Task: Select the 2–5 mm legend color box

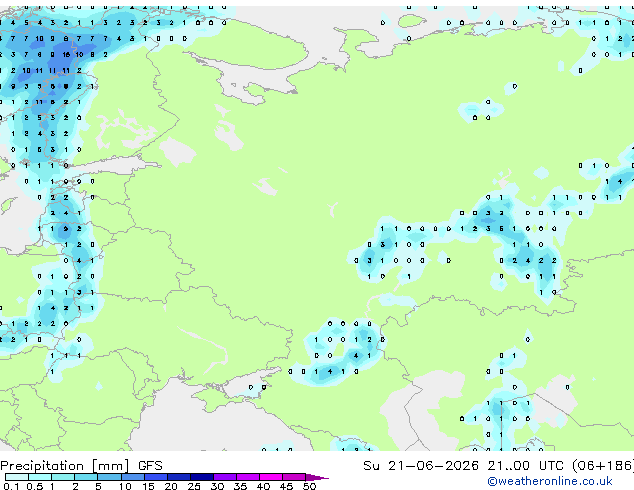Action: pyautogui.click(x=86, y=477)
